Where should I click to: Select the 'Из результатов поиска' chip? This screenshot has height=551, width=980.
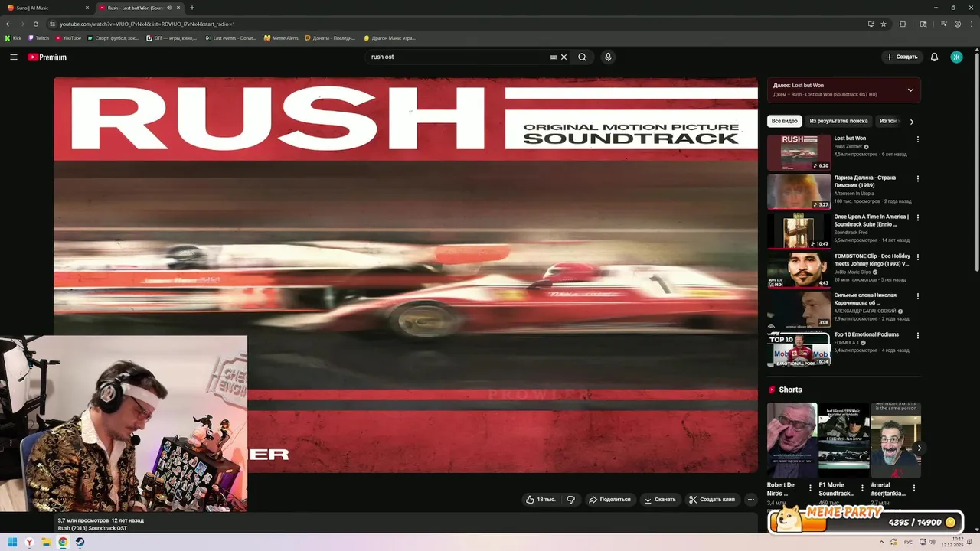coord(838,121)
